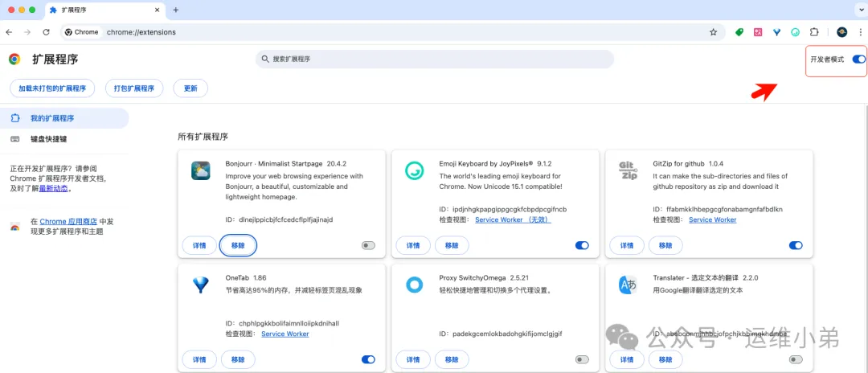This screenshot has height=373, width=868.
Task: Open the green tag extension in toolbar
Action: [739, 32]
